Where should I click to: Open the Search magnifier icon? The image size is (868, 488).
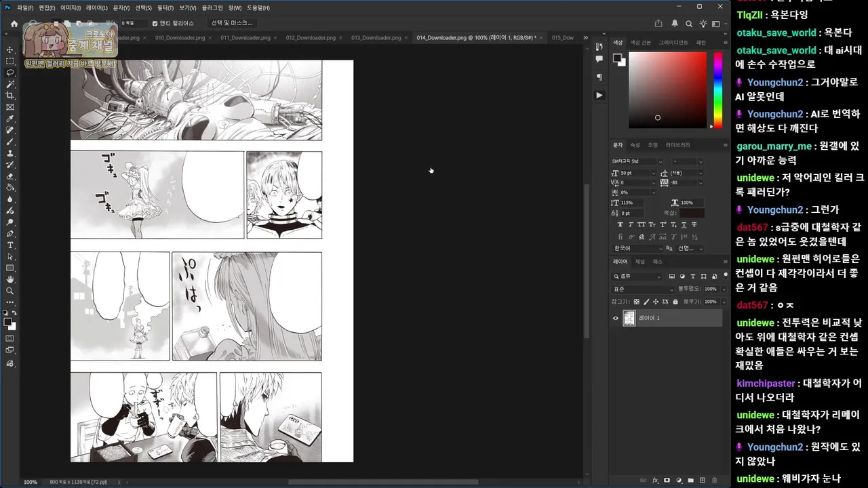[x=689, y=23]
